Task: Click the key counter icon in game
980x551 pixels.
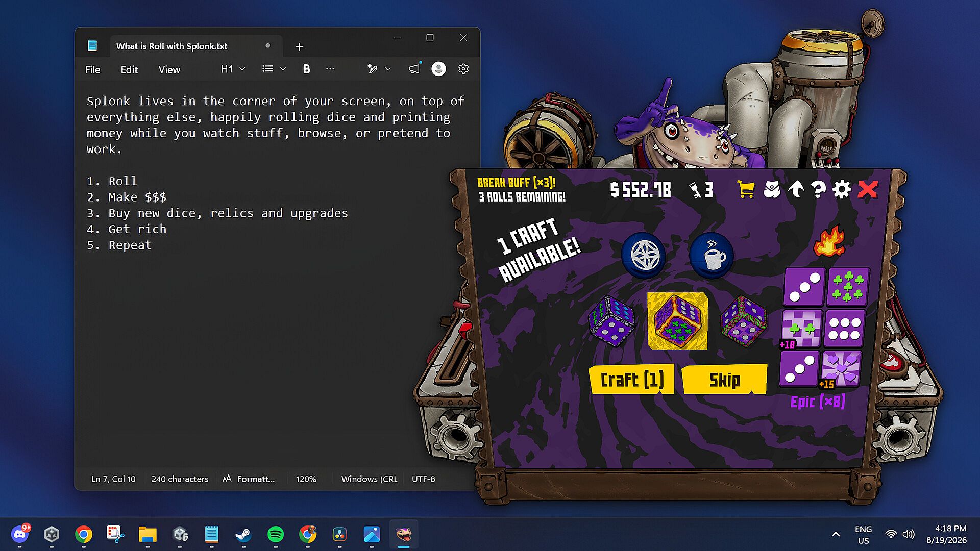Action: click(701, 190)
